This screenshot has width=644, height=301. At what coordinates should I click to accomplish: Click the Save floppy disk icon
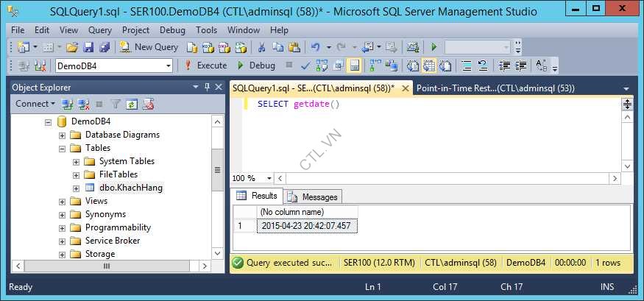[88, 47]
